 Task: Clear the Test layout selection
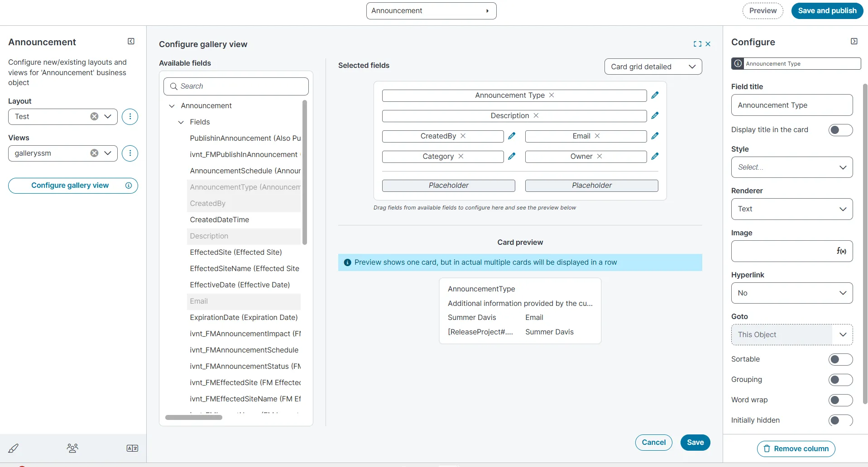click(x=94, y=116)
